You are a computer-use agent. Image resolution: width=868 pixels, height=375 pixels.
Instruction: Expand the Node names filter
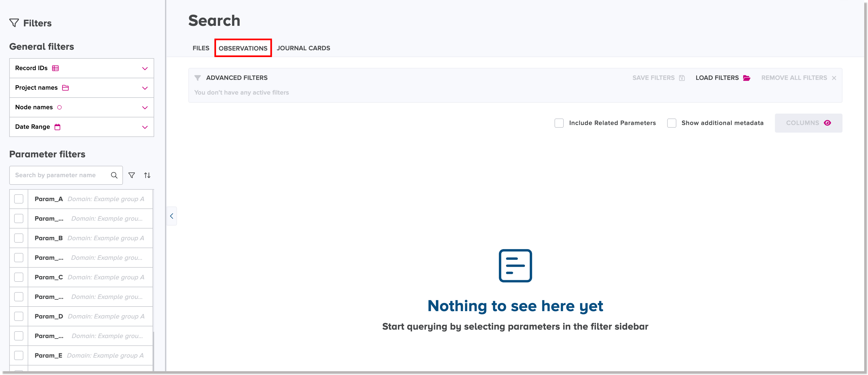pyautogui.click(x=145, y=108)
